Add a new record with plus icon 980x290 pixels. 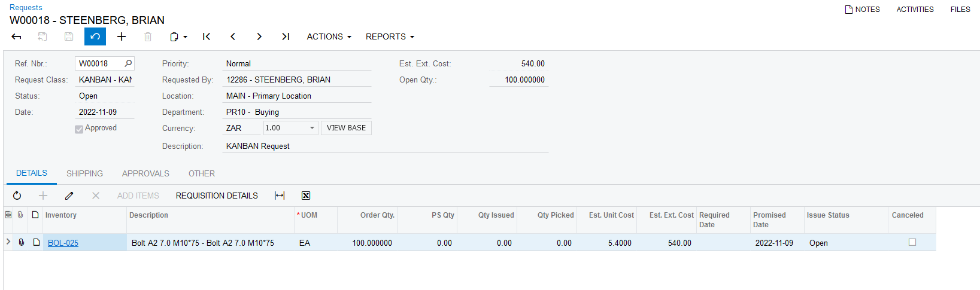[x=122, y=36]
